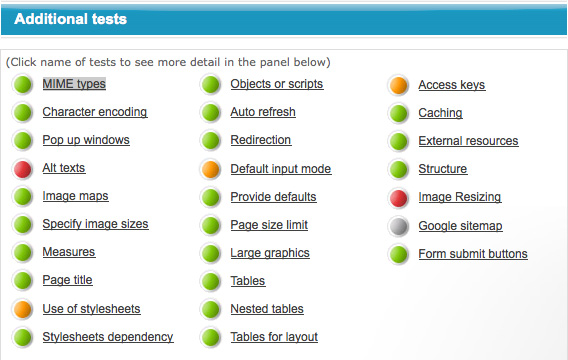568x360 pixels.
Task: Select the External resources test link
Action: click(468, 141)
